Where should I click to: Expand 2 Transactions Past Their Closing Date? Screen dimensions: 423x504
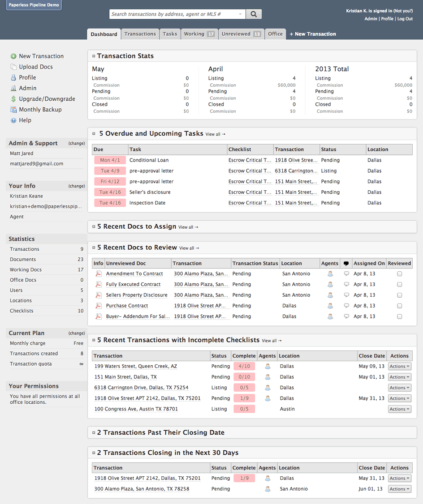[x=94, y=433]
